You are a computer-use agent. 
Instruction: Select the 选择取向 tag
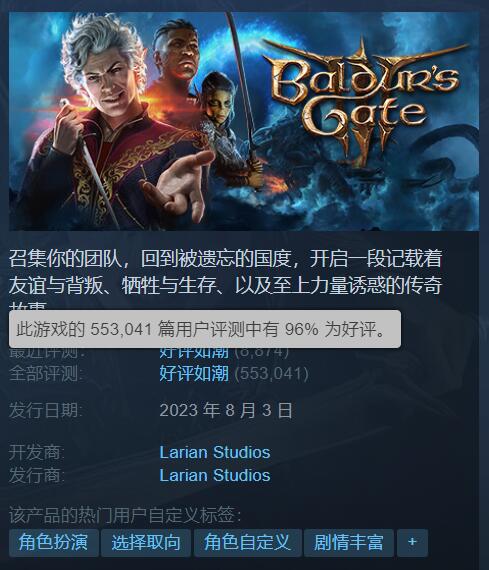click(146, 543)
